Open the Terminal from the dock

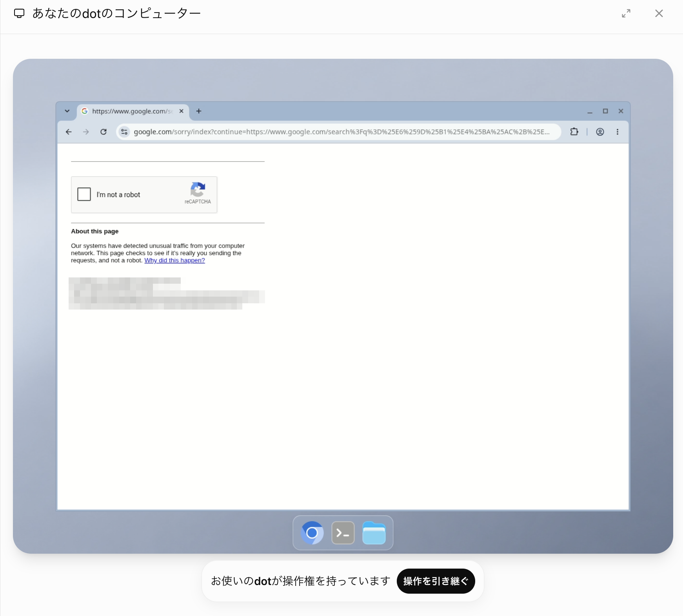pyautogui.click(x=343, y=533)
